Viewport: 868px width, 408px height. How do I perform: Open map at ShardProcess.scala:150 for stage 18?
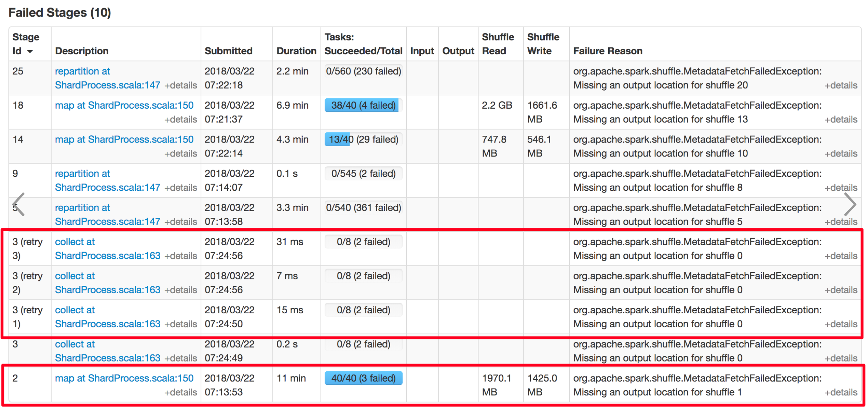click(x=124, y=105)
